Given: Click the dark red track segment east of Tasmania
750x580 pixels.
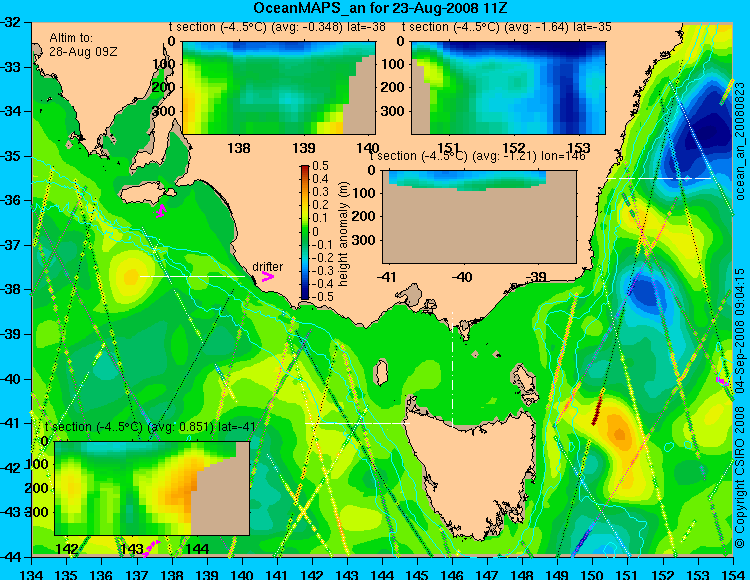Looking at the screenshot, I should pyautogui.click(x=597, y=409).
